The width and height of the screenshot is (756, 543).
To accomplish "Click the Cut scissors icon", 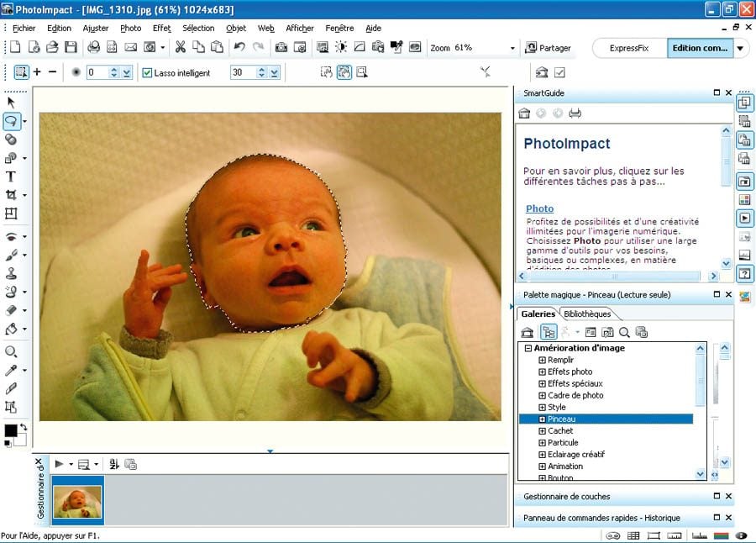I will click(181, 47).
